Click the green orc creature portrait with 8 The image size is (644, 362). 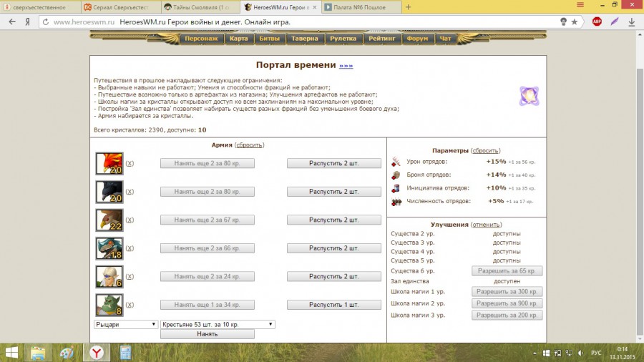(x=109, y=305)
